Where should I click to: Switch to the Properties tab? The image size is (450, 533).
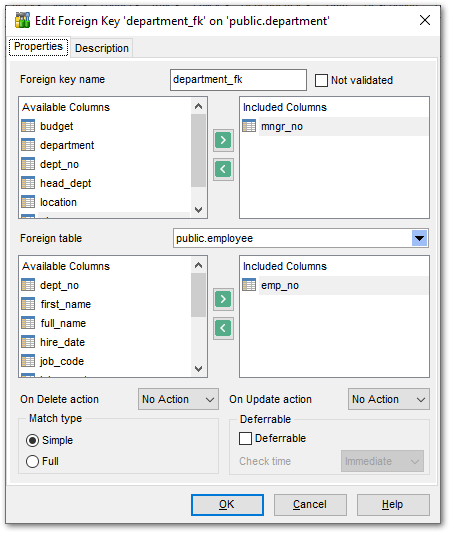pos(38,47)
